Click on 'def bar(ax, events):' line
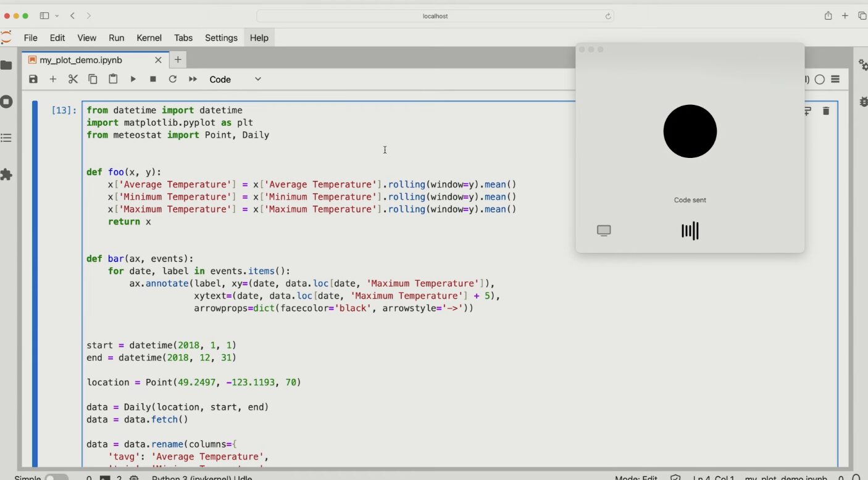This screenshot has height=480, width=868. coord(140,259)
